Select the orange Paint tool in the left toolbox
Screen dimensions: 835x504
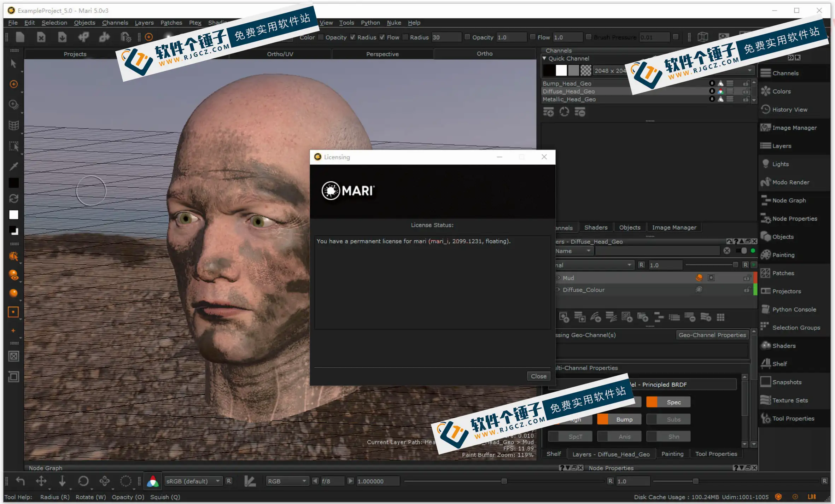coord(13,84)
